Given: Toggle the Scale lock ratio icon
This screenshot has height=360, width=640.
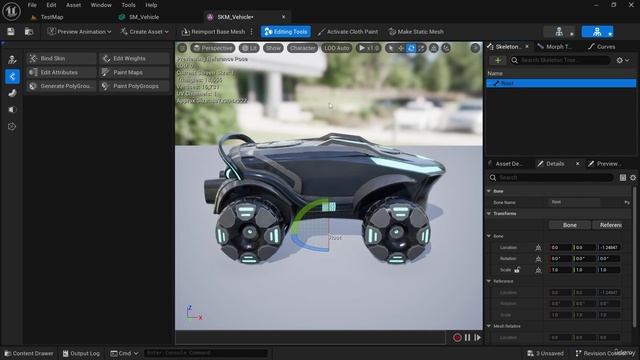Looking at the screenshot, I should (x=517, y=270).
